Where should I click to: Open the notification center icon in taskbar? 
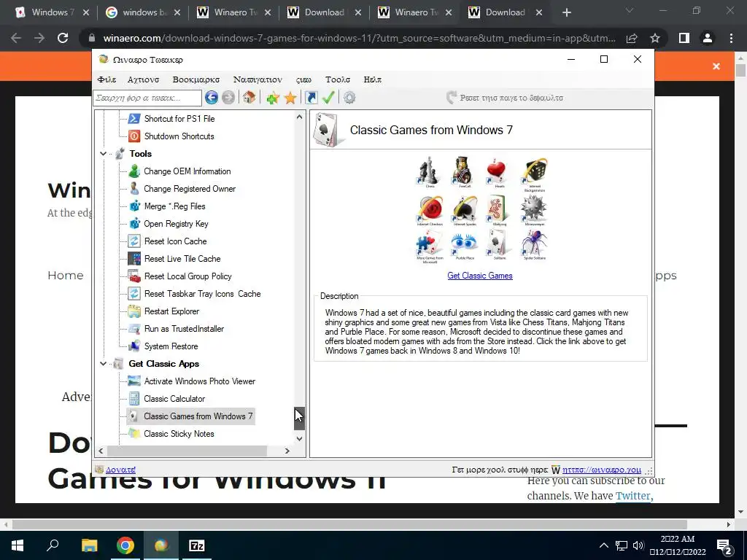pyautogui.click(x=724, y=546)
